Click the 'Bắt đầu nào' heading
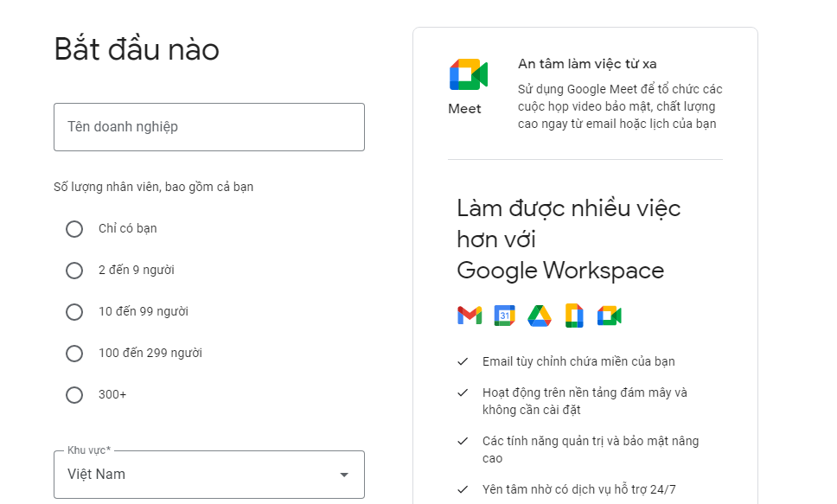 click(x=137, y=49)
